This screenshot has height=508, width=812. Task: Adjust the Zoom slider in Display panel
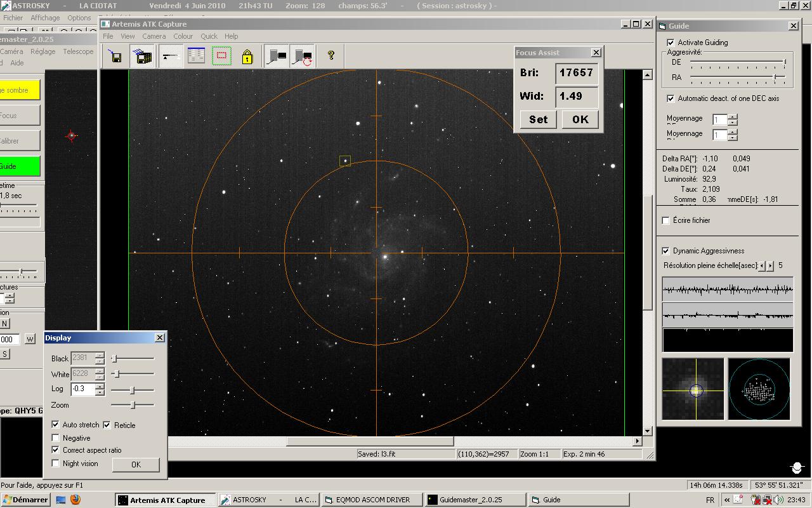click(x=133, y=405)
